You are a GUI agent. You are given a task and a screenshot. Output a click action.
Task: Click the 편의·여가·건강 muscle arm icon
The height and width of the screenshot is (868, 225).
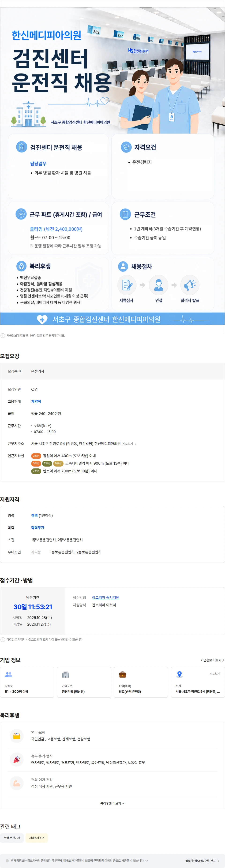[x=17, y=783]
